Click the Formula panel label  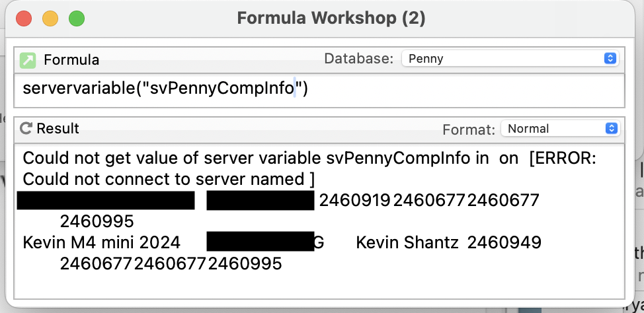tap(71, 60)
